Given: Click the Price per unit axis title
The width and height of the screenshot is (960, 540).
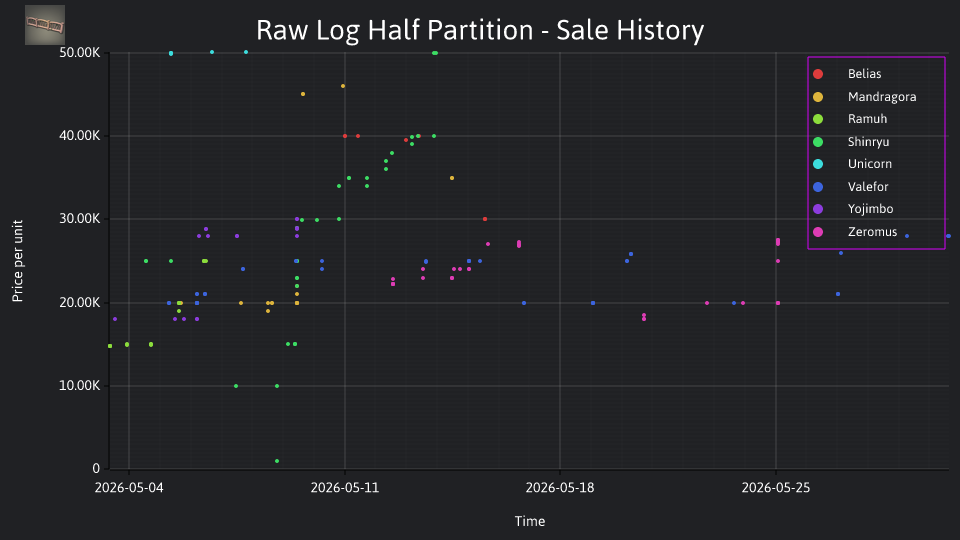Looking at the screenshot, I should [x=18, y=261].
